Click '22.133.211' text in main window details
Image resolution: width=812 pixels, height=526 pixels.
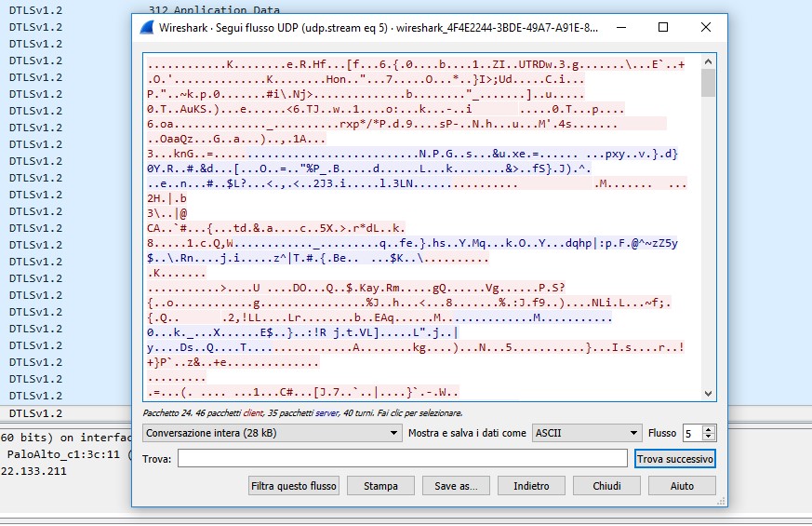point(33,471)
